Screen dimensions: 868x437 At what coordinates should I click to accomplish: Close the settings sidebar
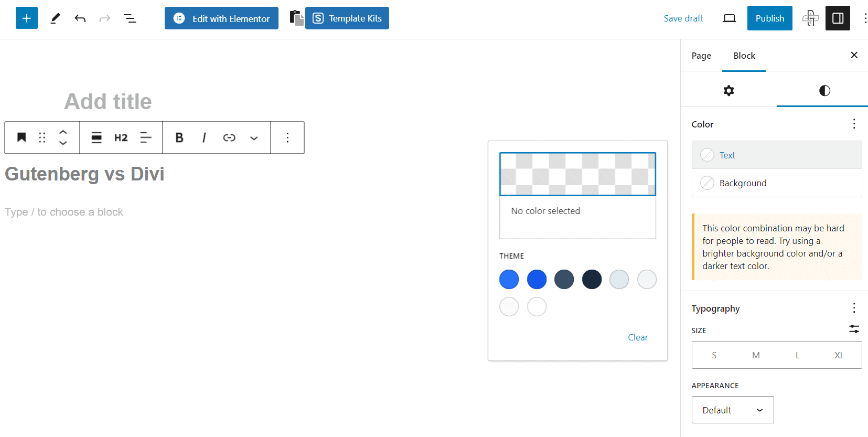coord(854,55)
